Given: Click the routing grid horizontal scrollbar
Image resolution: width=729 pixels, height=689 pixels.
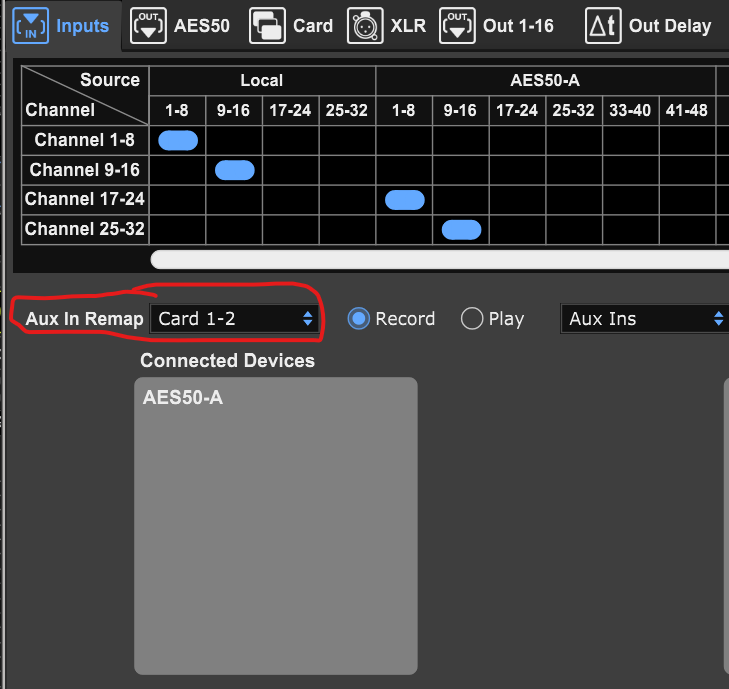Looking at the screenshot, I should (440, 259).
